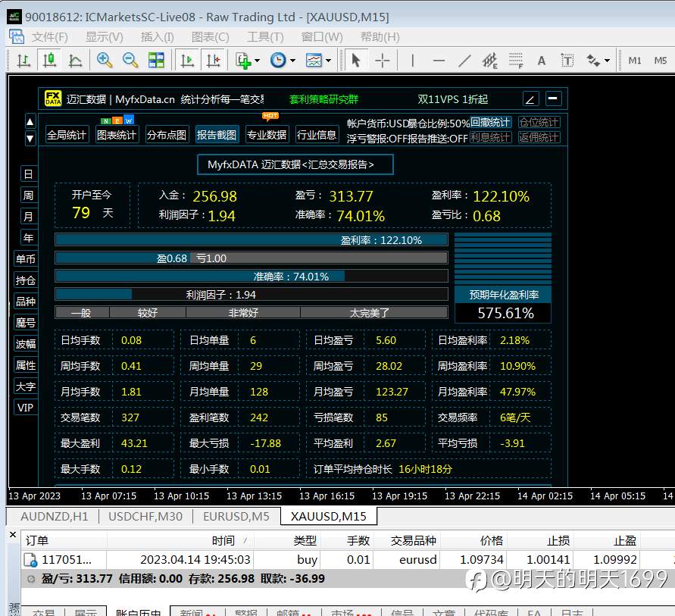The width and height of the screenshot is (675, 616).
Task: Open the 行业信息 section
Action: point(317,135)
